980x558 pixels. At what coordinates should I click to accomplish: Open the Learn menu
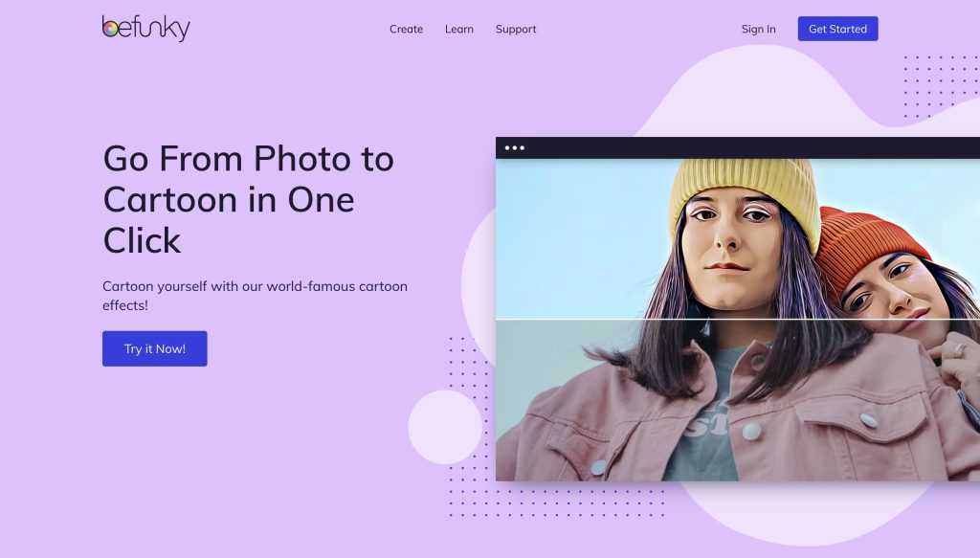459,29
